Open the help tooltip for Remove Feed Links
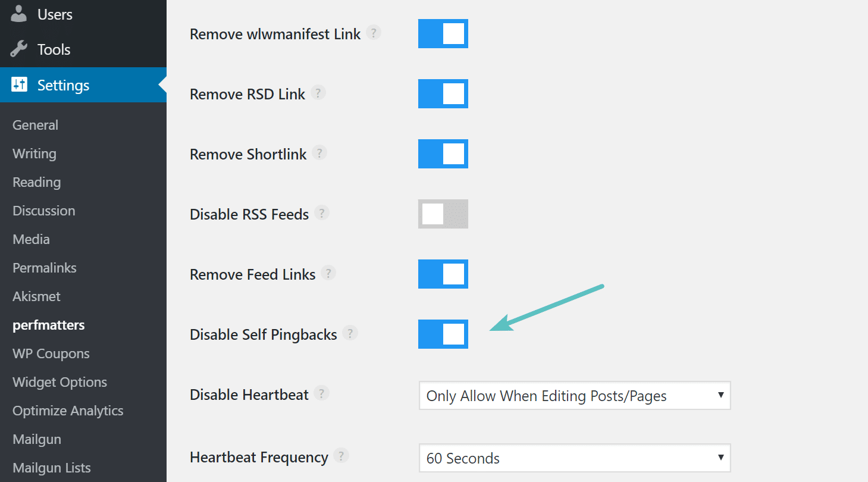The width and height of the screenshot is (868, 482). (x=328, y=273)
